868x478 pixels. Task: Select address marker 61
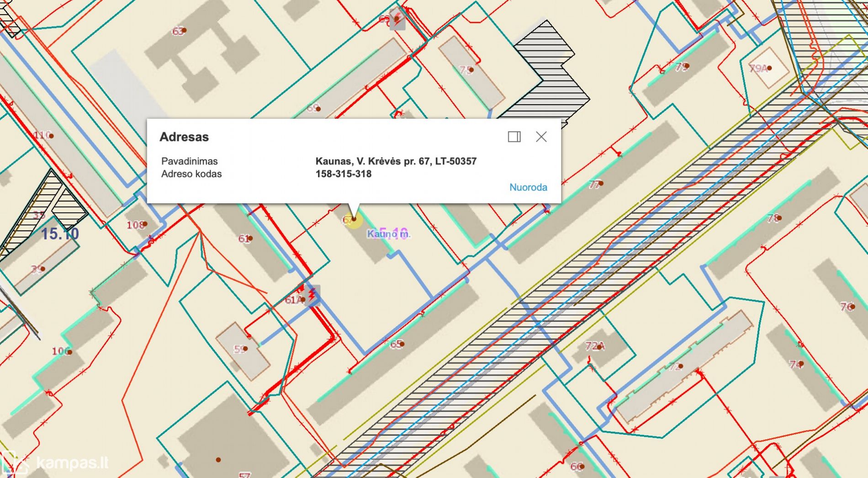[x=250, y=238]
